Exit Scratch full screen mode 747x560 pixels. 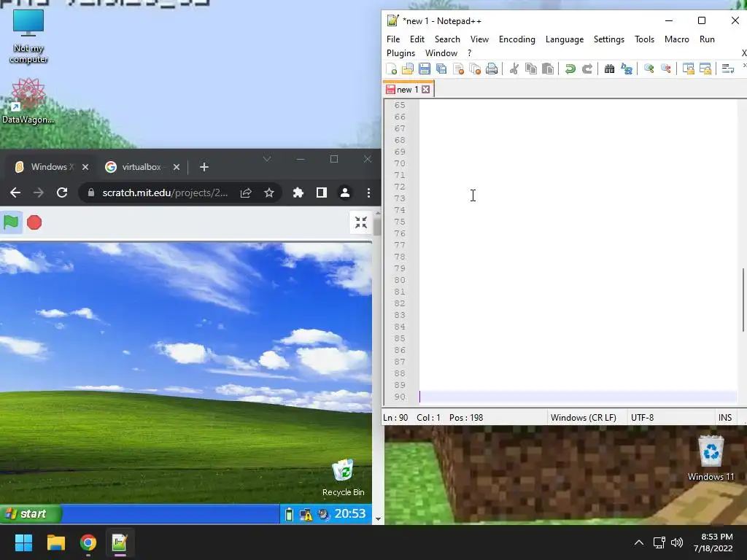coord(360,222)
